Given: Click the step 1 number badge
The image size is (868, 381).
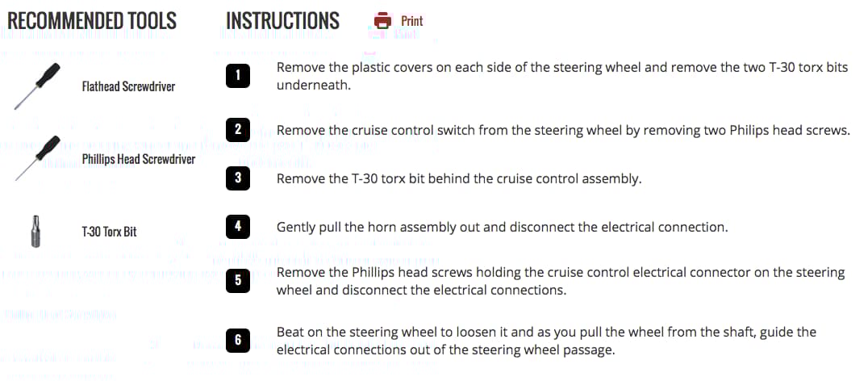Looking at the screenshot, I should (x=237, y=76).
